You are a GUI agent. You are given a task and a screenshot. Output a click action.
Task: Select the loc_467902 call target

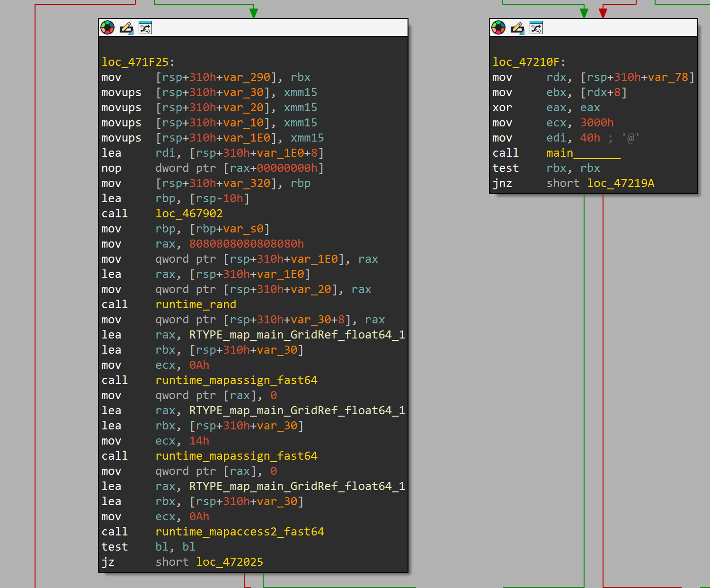click(x=189, y=214)
